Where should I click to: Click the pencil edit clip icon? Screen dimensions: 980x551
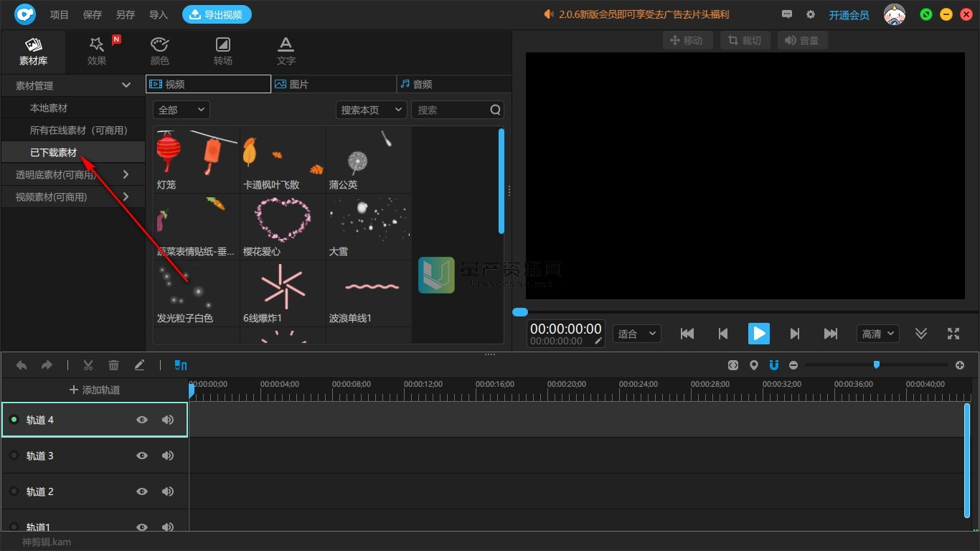(x=139, y=365)
